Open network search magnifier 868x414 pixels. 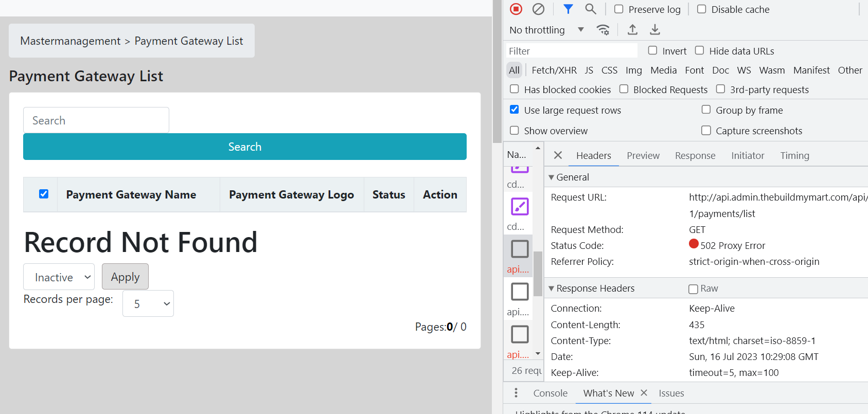(x=591, y=9)
